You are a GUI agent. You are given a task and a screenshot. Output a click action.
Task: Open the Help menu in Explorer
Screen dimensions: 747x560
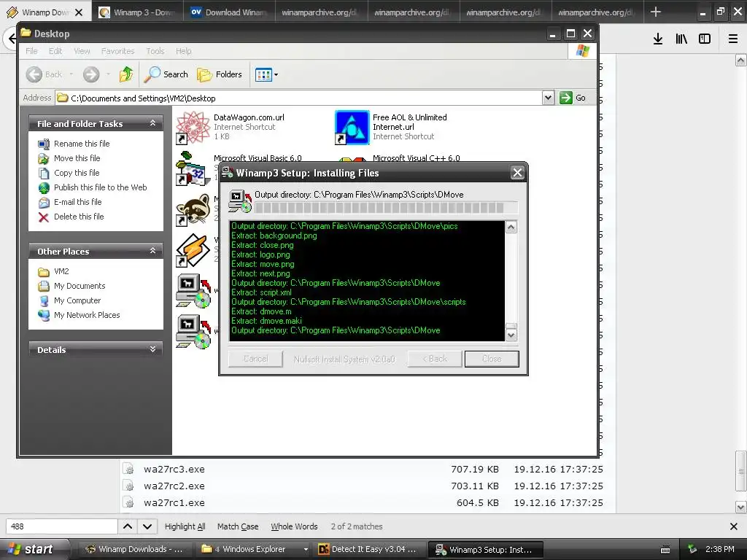tap(183, 51)
